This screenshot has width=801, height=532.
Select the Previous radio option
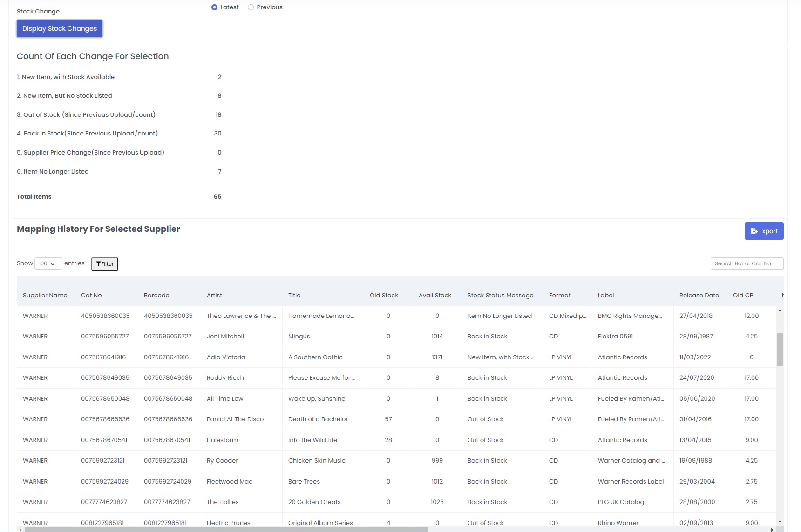(x=251, y=7)
